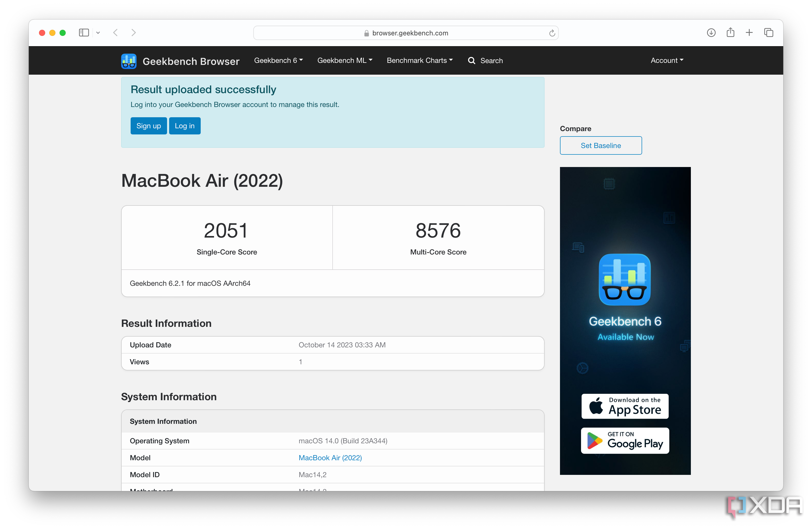Expand the Geekbench 6 menu

[278, 60]
